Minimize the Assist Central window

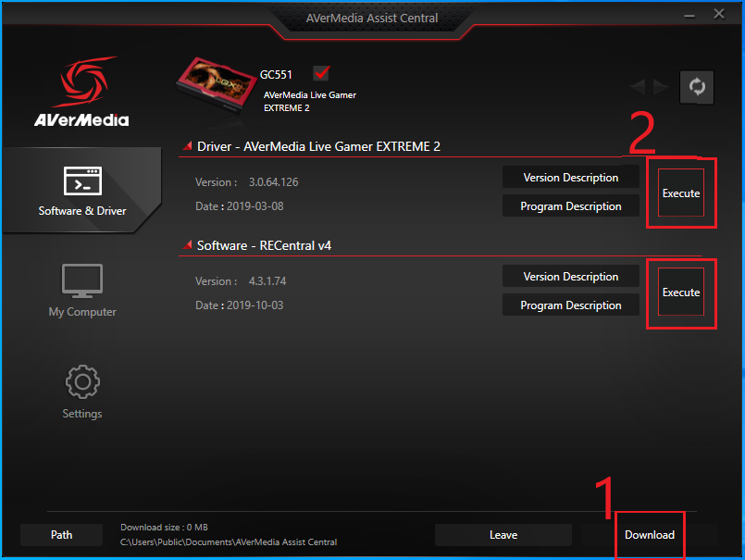point(689,15)
